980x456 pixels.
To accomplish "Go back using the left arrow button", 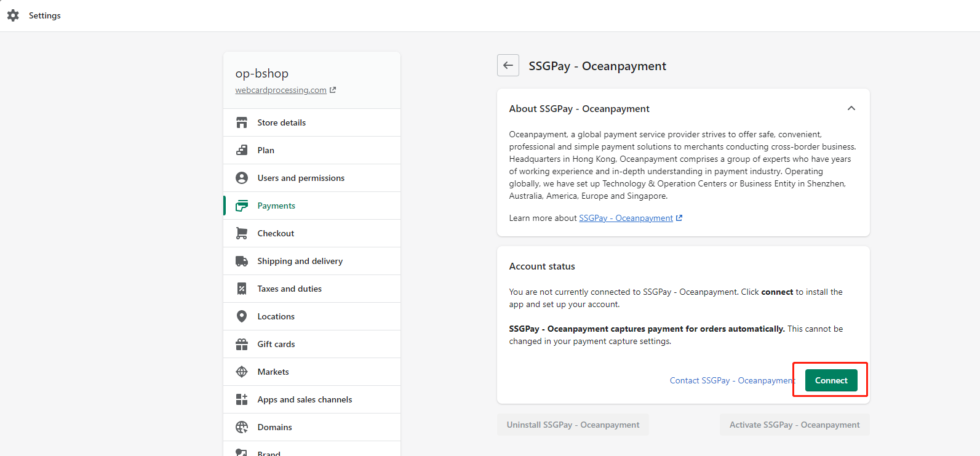I will pos(508,65).
